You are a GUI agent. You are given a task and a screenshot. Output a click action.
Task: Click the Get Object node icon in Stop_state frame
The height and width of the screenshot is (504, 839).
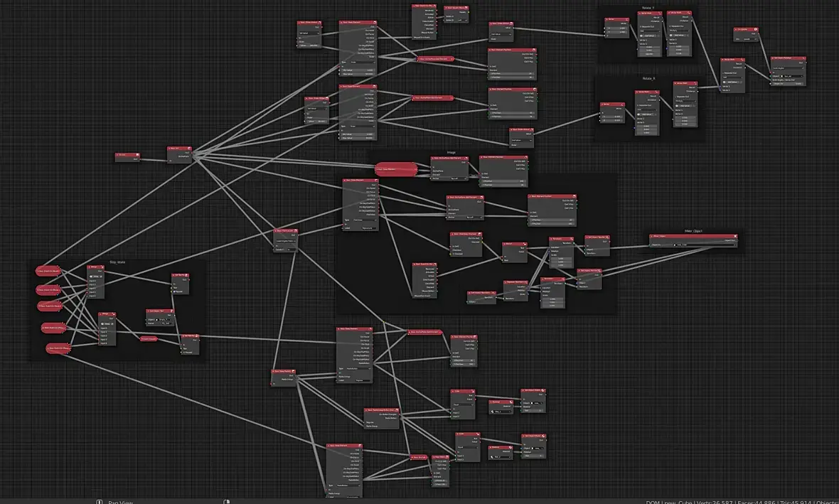point(172,311)
